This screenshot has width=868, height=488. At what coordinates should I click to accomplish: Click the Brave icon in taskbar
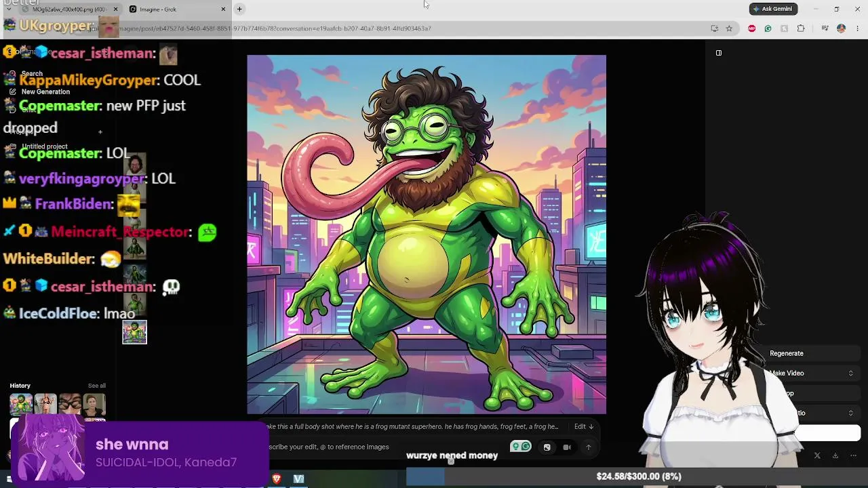coord(277,479)
